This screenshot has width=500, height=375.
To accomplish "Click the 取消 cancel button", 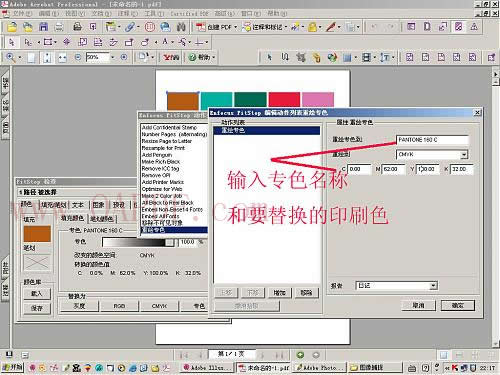I will point(418,305).
